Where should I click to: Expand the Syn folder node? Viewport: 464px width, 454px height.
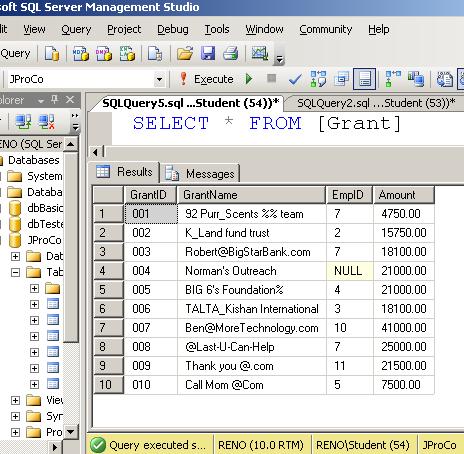click(15, 416)
